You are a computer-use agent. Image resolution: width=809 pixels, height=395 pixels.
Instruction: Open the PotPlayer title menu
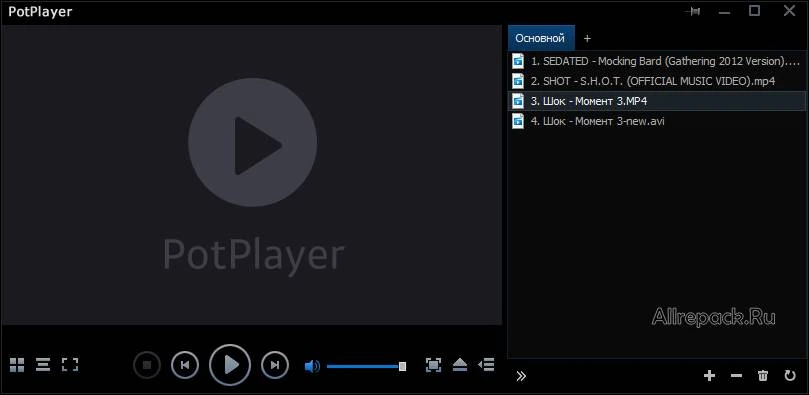coord(40,11)
